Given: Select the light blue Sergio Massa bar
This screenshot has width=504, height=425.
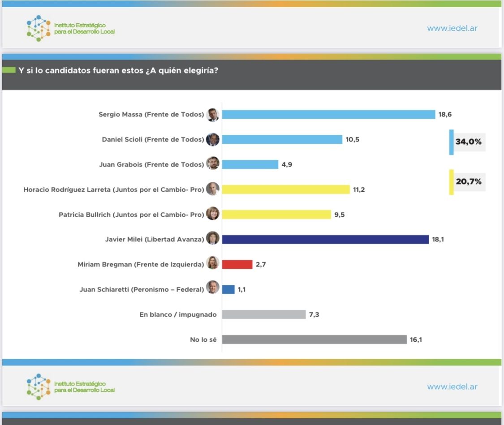Looking at the screenshot, I should coord(328,115).
